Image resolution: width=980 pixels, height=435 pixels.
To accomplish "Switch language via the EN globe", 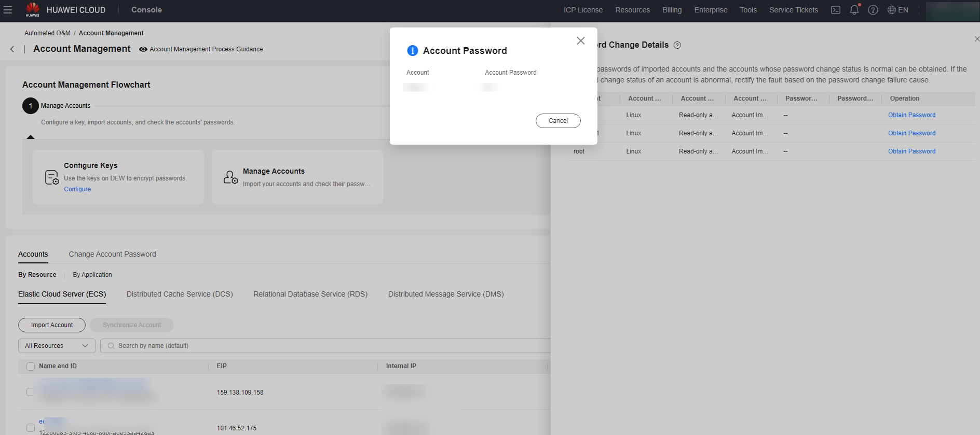I will click(x=898, y=10).
